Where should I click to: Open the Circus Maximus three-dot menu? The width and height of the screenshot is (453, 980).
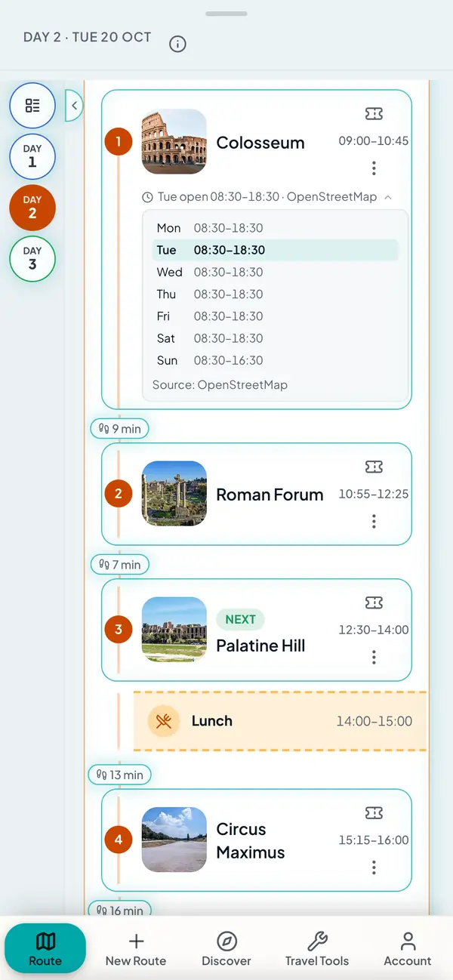[x=374, y=868]
